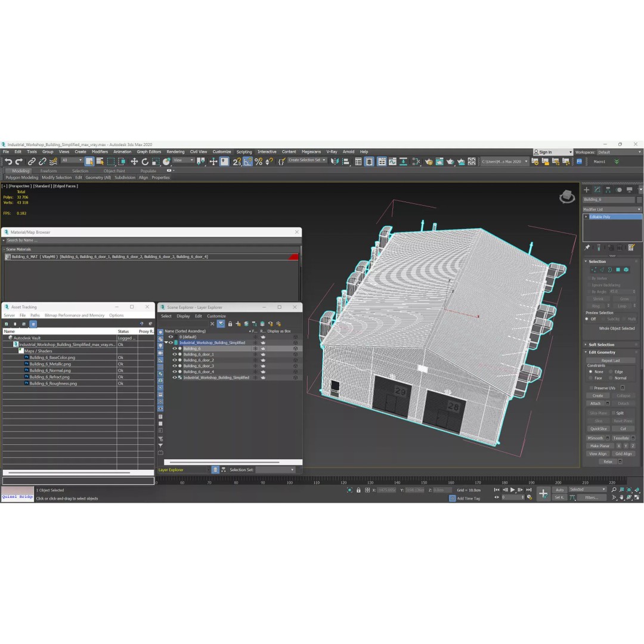Image resolution: width=644 pixels, height=644 pixels.
Task: Switch to Hierarchy command panel tab
Action: pos(608,190)
